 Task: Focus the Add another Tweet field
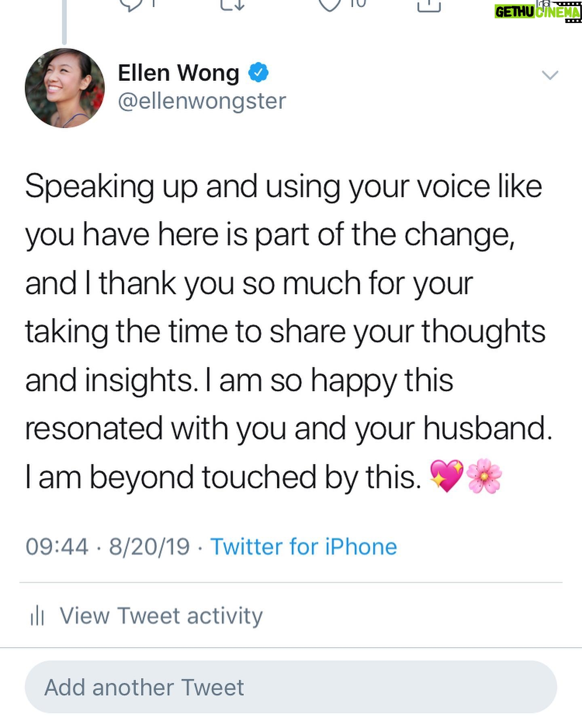291,687
